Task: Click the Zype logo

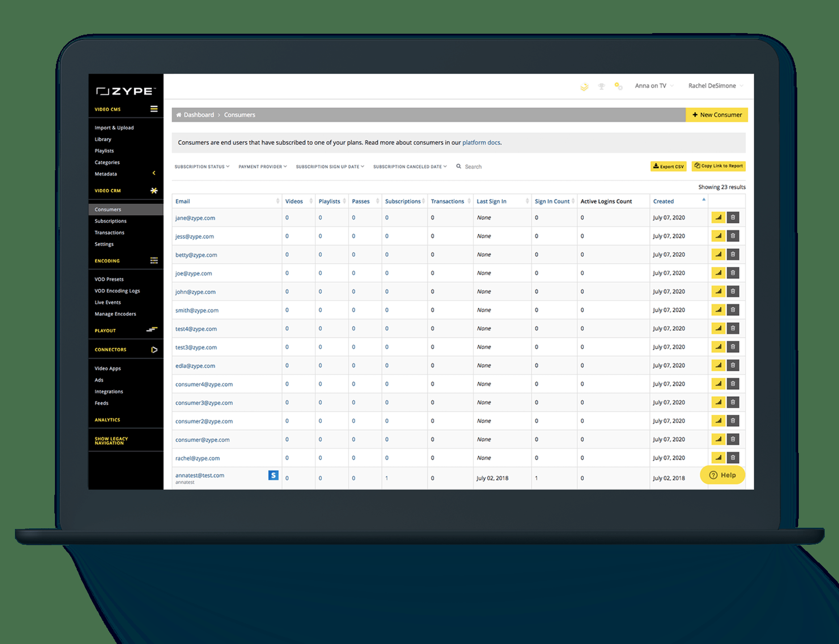Action: 126,91
